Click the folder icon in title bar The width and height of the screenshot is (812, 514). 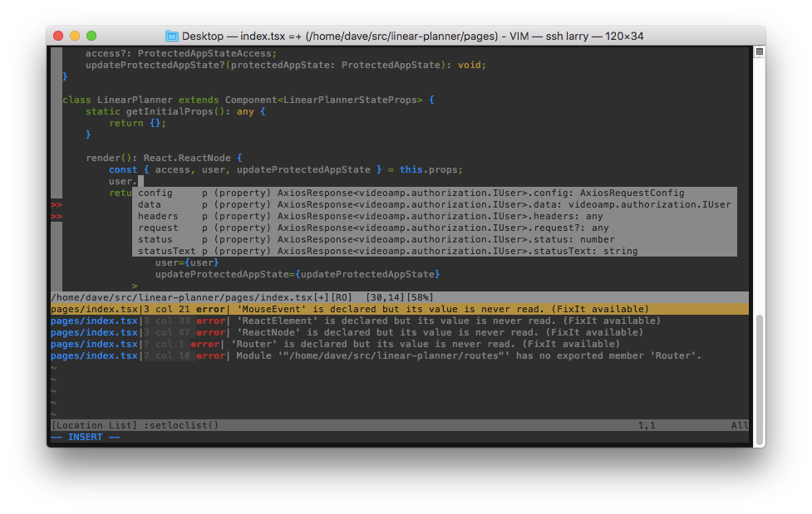pos(171,37)
